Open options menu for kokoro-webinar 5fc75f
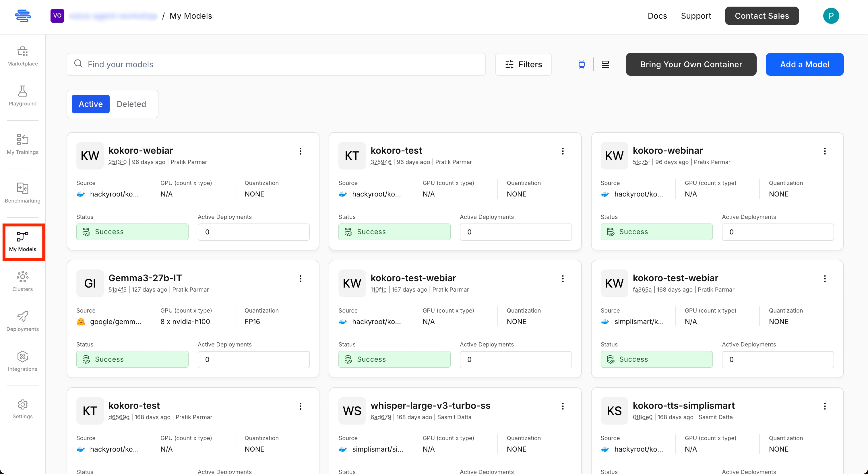The image size is (868, 474). (825, 151)
